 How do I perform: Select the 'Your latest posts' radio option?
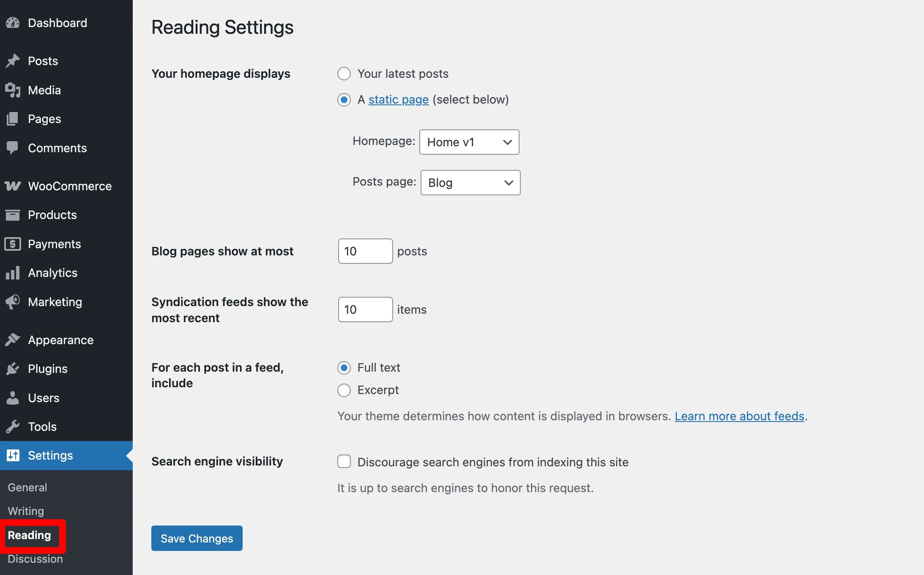(344, 74)
